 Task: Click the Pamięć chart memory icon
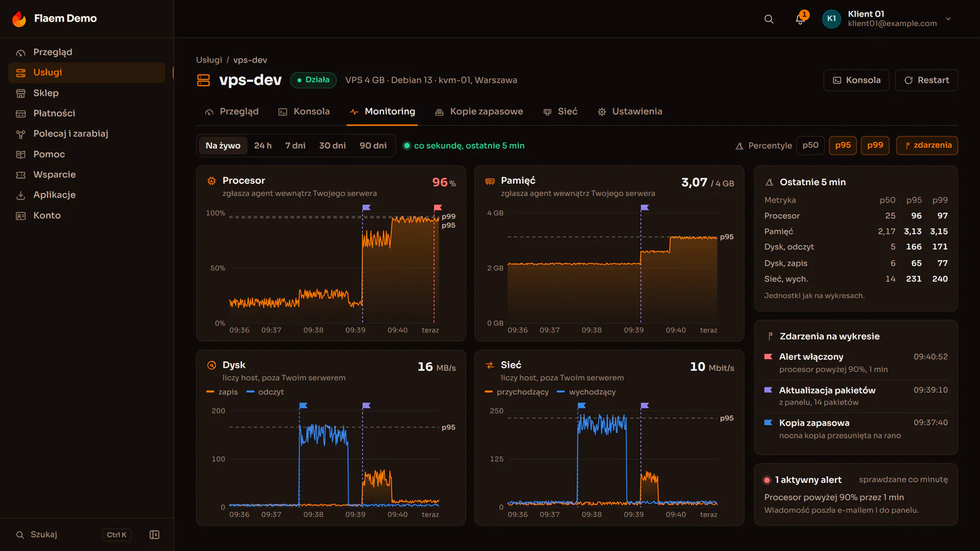[x=490, y=181]
